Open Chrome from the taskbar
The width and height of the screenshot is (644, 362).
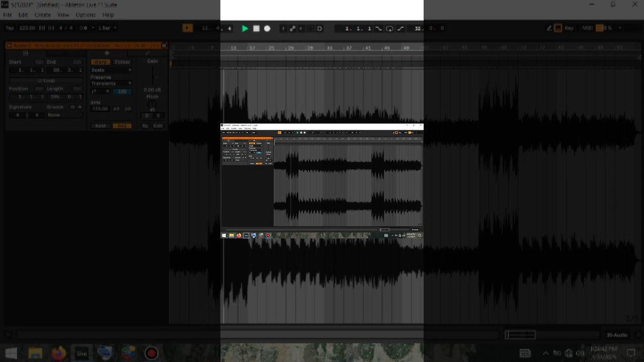(128, 353)
